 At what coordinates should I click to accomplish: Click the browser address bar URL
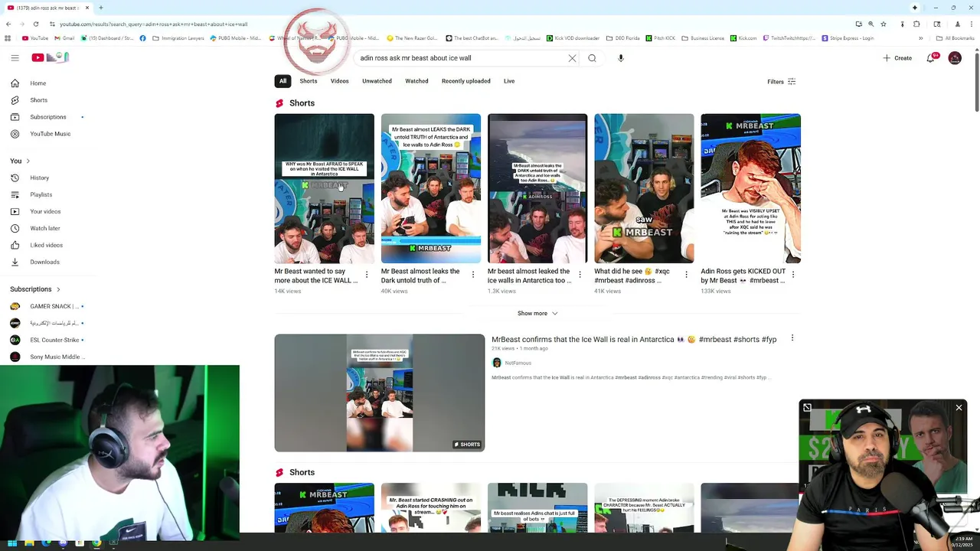click(153, 24)
